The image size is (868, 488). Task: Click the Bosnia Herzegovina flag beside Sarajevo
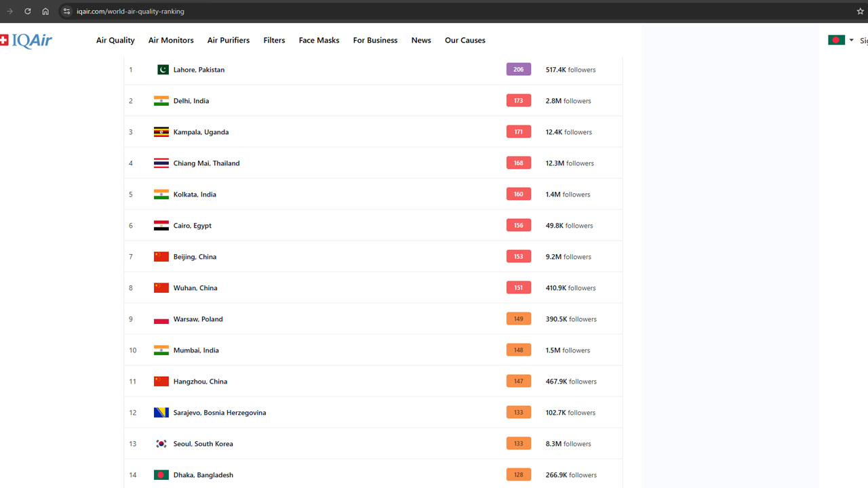pos(161,413)
